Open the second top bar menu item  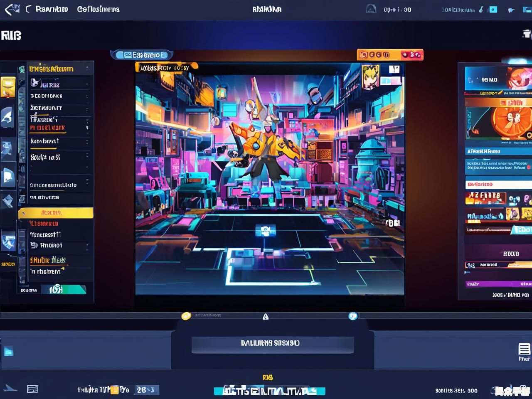pos(98,9)
